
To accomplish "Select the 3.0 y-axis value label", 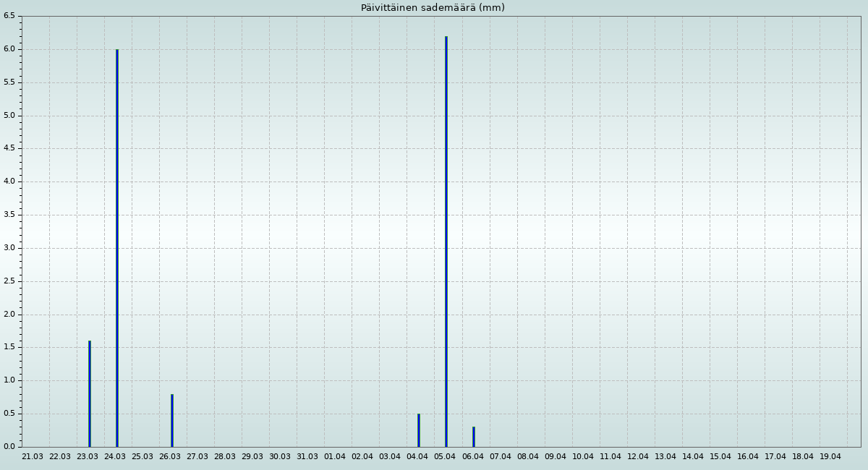I will 9,248.
